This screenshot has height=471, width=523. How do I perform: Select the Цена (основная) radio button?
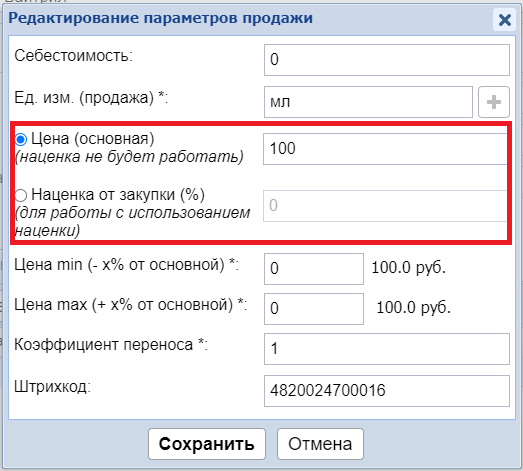click(x=21, y=139)
